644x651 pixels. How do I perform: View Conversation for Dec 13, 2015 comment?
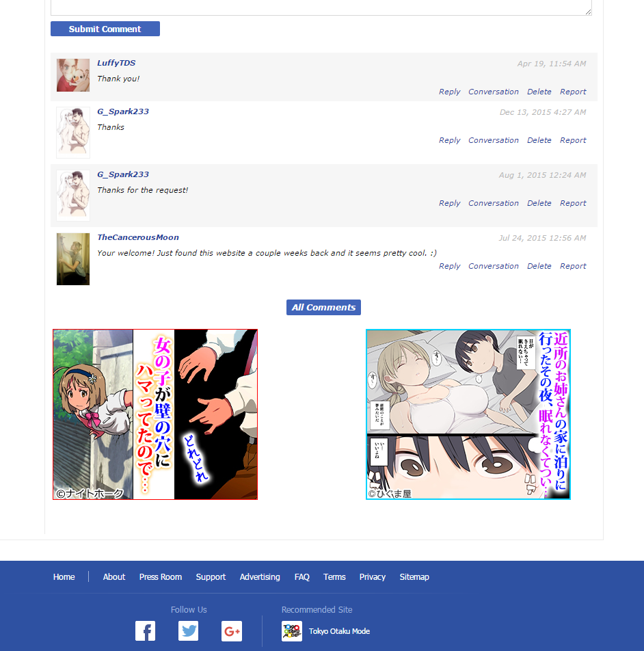(x=494, y=140)
